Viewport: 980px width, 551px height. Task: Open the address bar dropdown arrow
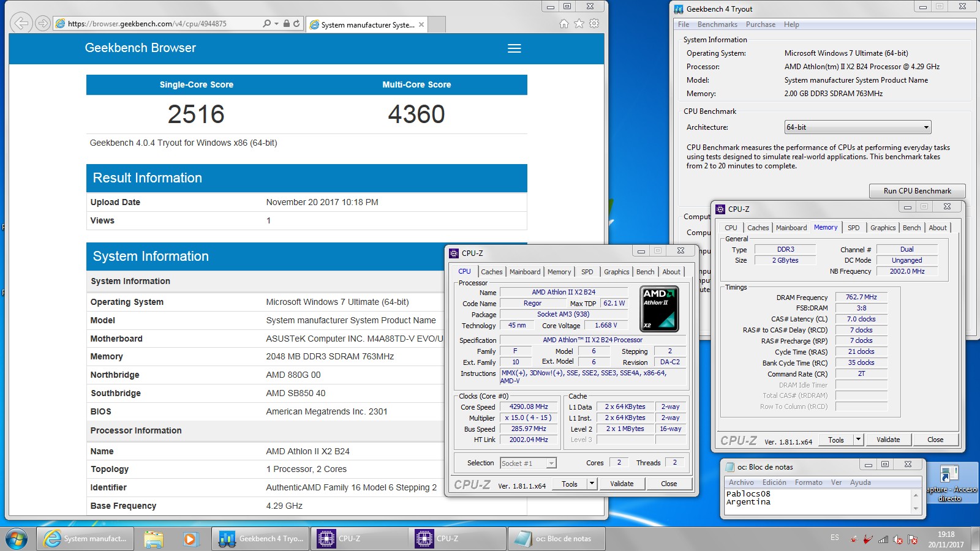[x=276, y=23]
